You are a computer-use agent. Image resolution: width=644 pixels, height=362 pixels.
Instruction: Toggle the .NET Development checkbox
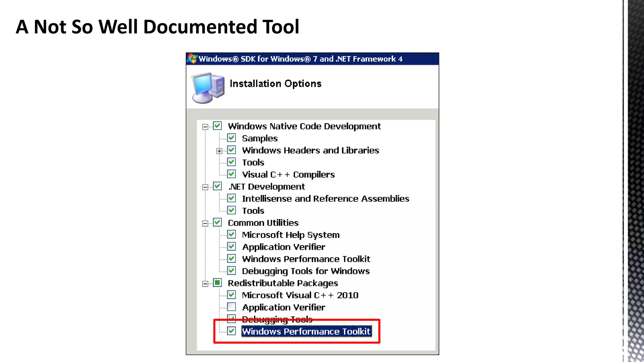click(x=217, y=186)
